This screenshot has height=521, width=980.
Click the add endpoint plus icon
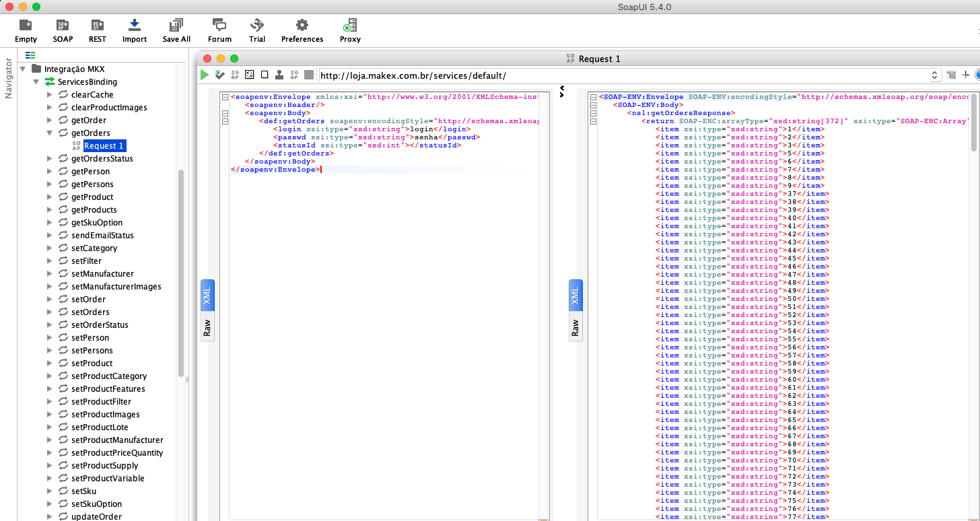(966, 75)
